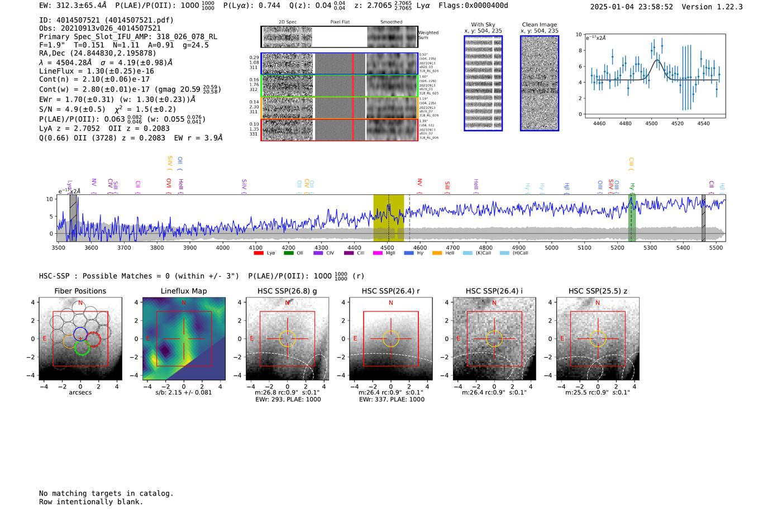
Task: Open the Fiber Positions panel
Action: coord(80,339)
